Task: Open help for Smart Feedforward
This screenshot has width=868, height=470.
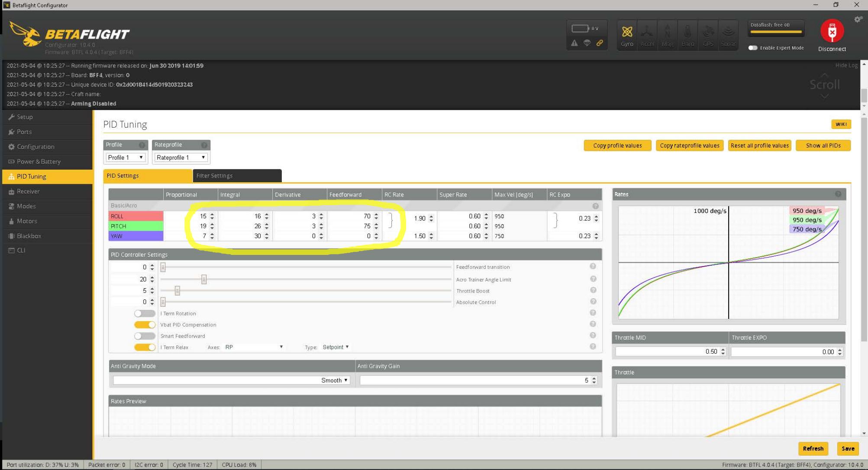Action: tap(593, 335)
